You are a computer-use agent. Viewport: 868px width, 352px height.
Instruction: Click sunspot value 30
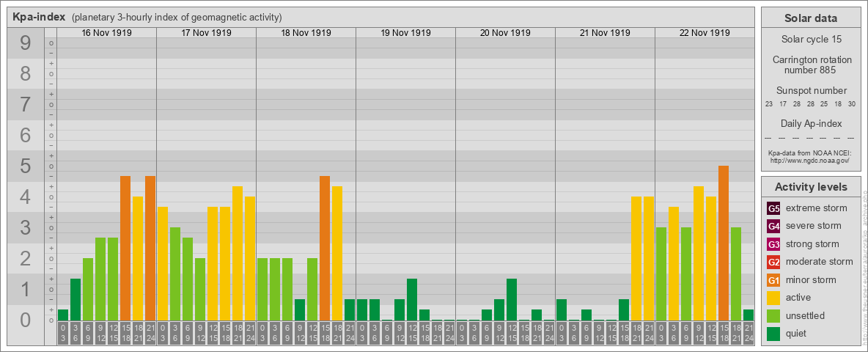(x=852, y=104)
